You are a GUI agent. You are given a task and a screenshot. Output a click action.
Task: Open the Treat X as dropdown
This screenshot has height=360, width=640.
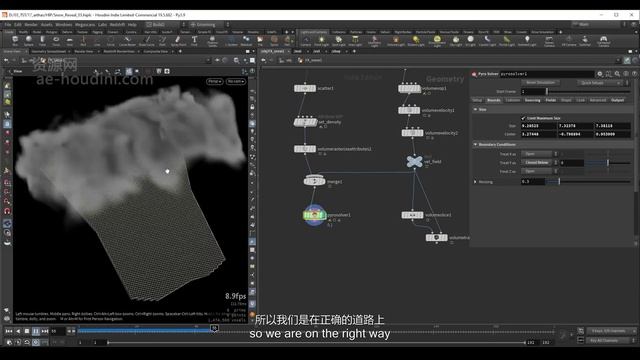[539, 154]
